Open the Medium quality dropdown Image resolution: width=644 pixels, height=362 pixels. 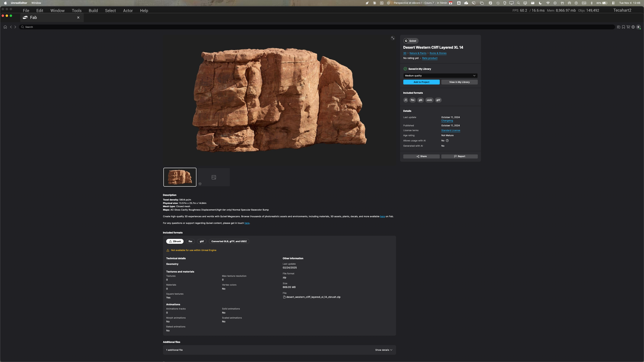(x=440, y=76)
